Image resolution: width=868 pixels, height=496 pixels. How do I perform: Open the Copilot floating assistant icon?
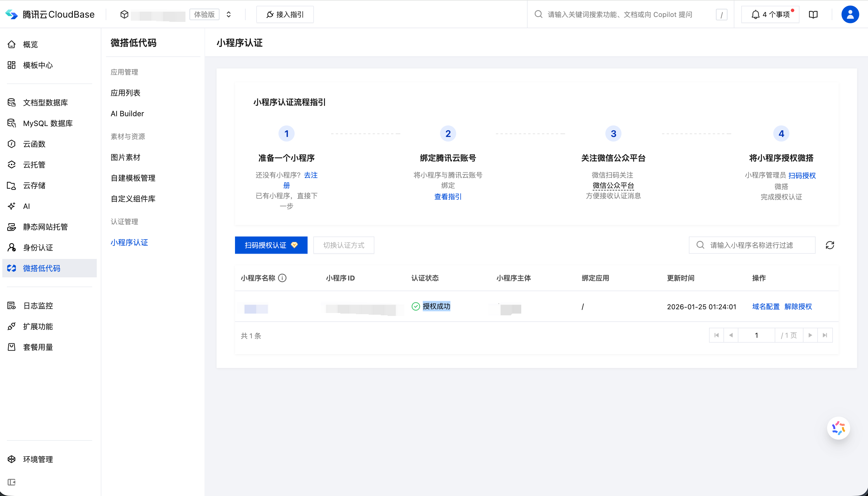coord(838,428)
